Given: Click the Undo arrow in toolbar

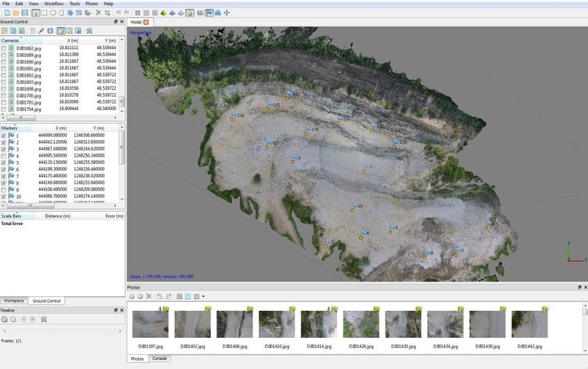Looking at the screenshot, I should pos(118,12).
